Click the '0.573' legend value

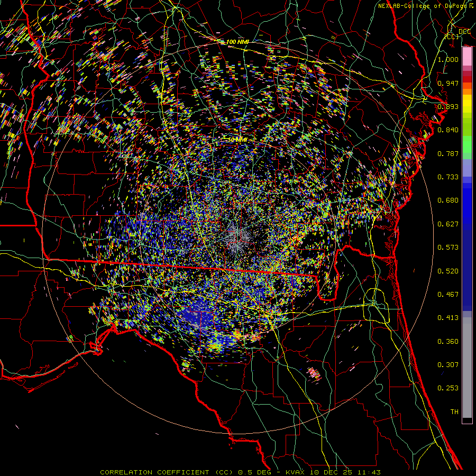pyautogui.click(x=448, y=248)
